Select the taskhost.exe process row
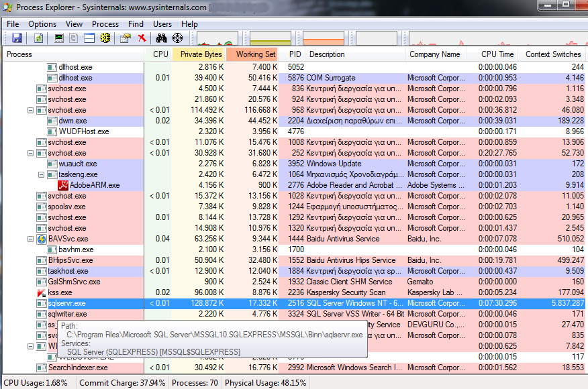Viewport: 588px width, 389px height. coord(294,272)
